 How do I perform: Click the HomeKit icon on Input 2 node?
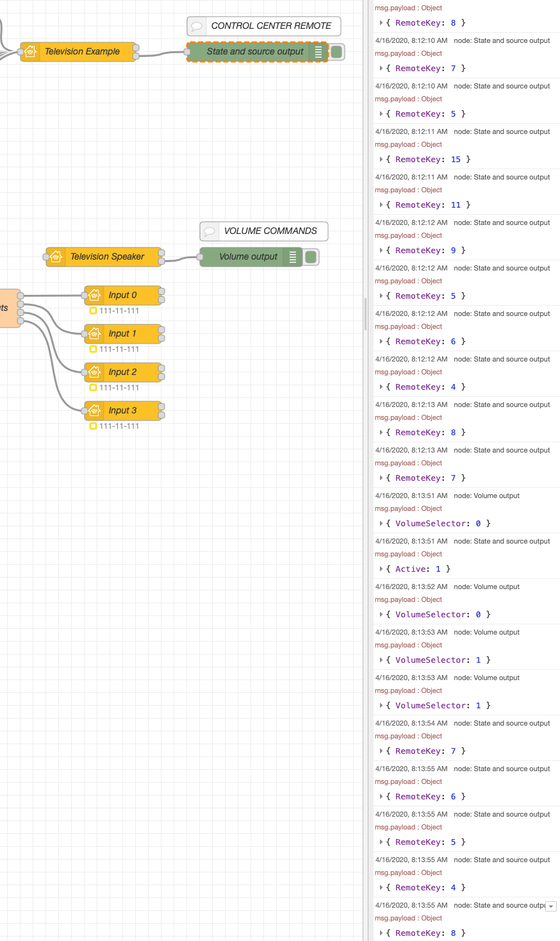pyautogui.click(x=94, y=372)
